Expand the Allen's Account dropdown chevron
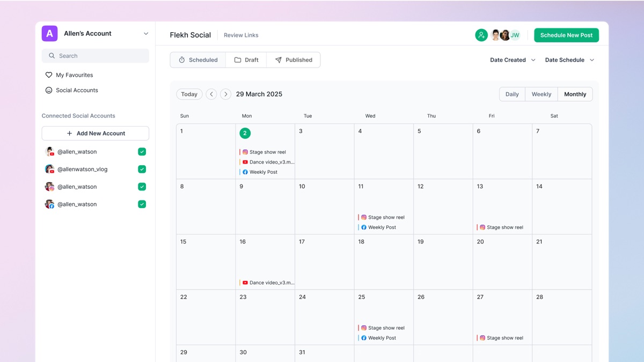The height and width of the screenshot is (362, 644). (145, 34)
